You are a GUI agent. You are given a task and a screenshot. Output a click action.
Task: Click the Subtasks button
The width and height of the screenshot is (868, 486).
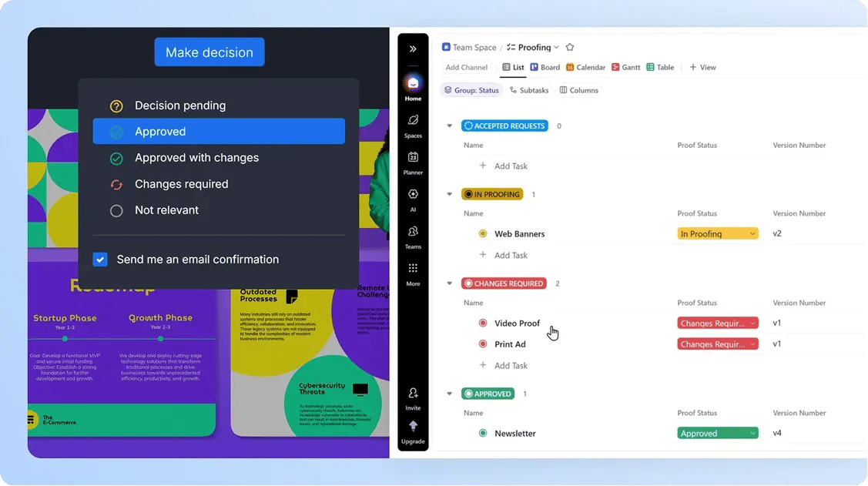point(529,90)
